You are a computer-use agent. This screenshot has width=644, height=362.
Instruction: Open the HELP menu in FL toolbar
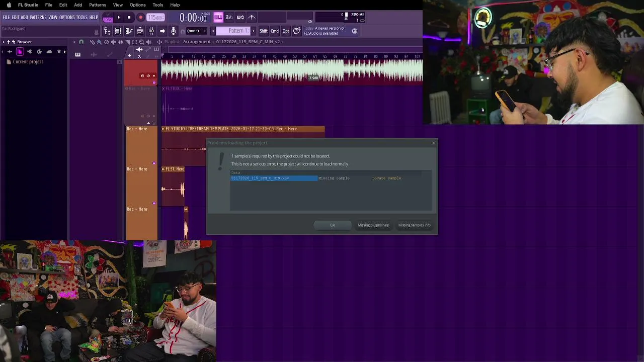click(x=94, y=17)
